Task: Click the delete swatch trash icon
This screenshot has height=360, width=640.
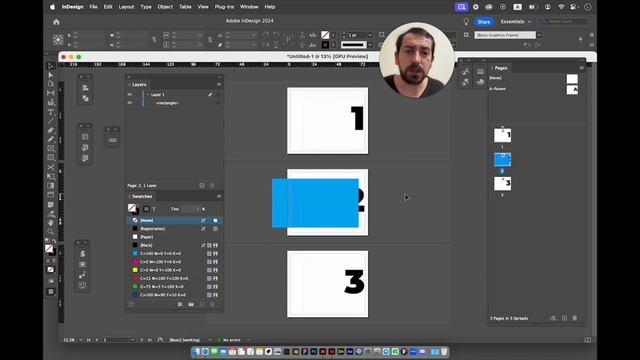Action: (x=212, y=304)
